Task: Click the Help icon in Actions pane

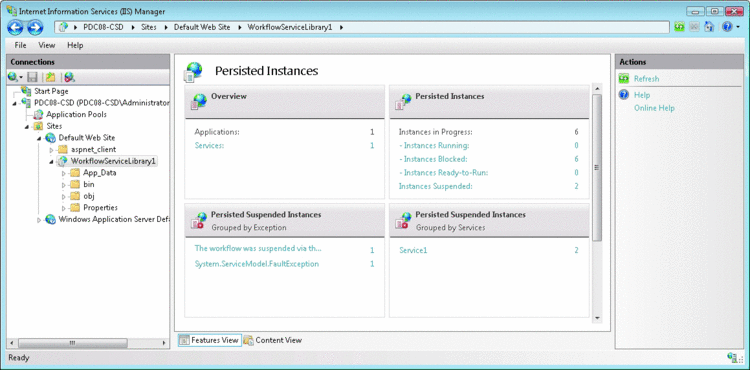Action: click(x=624, y=95)
